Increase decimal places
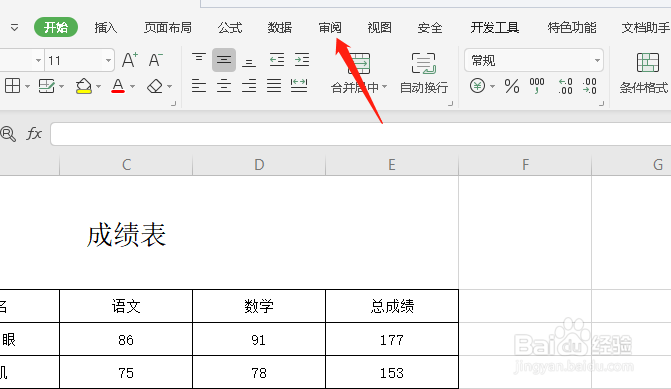The width and height of the screenshot is (671, 389). (x=565, y=86)
